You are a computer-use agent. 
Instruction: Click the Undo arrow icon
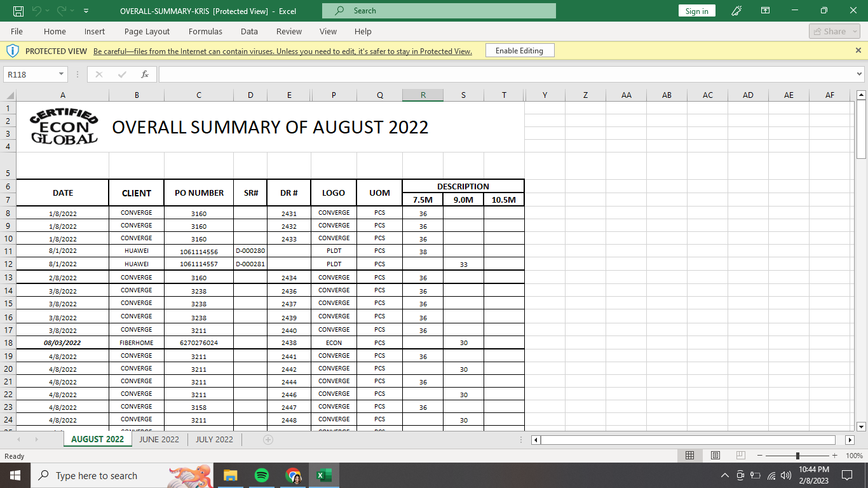click(x=36, y=11)
